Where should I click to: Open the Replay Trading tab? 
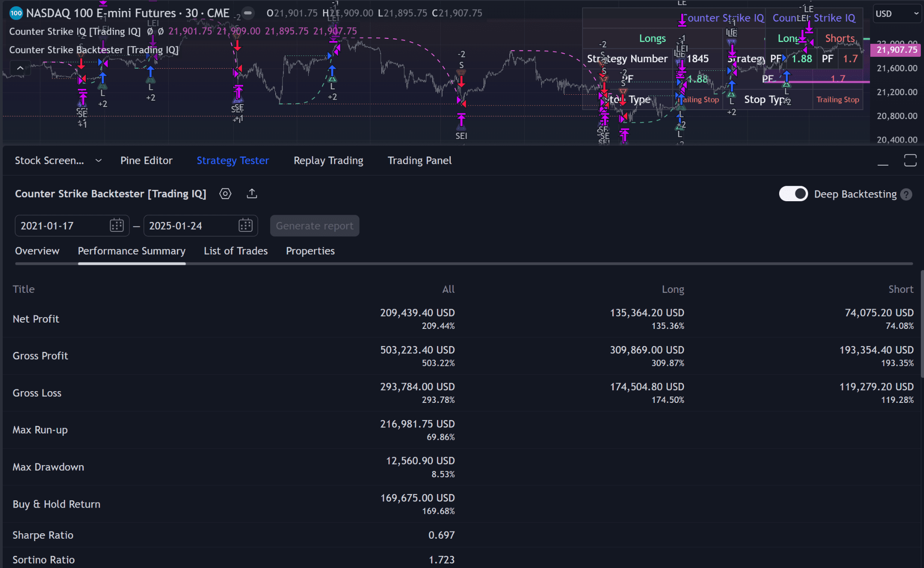click(x=328, y=161)
